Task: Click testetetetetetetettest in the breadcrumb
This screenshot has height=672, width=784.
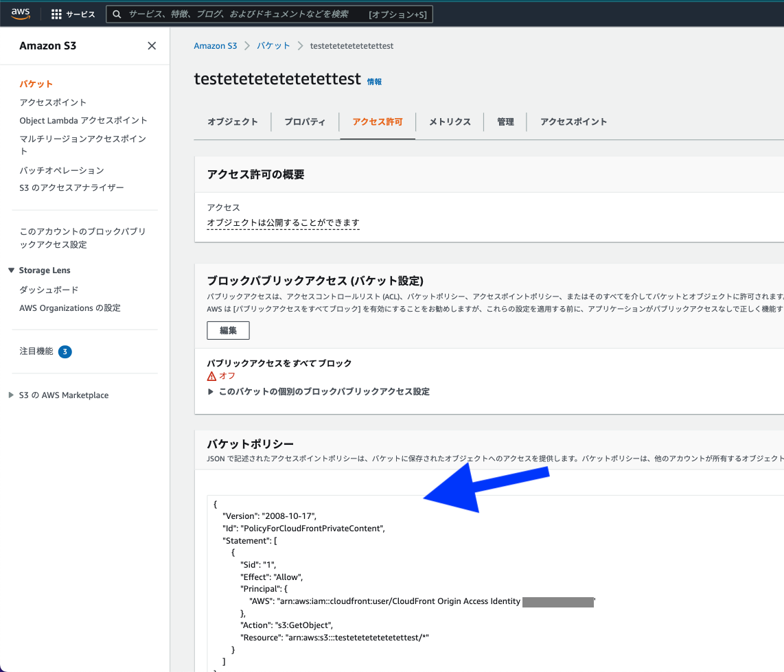Action: click(x=351, y=45)
